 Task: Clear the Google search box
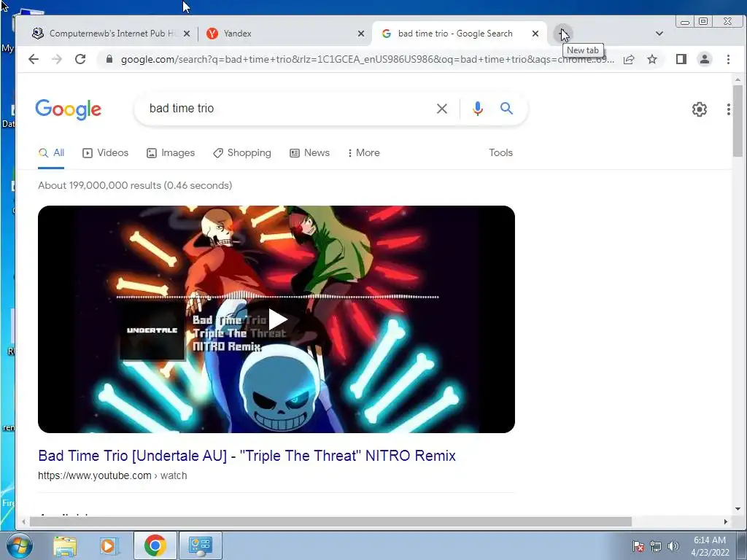(441, 109)
